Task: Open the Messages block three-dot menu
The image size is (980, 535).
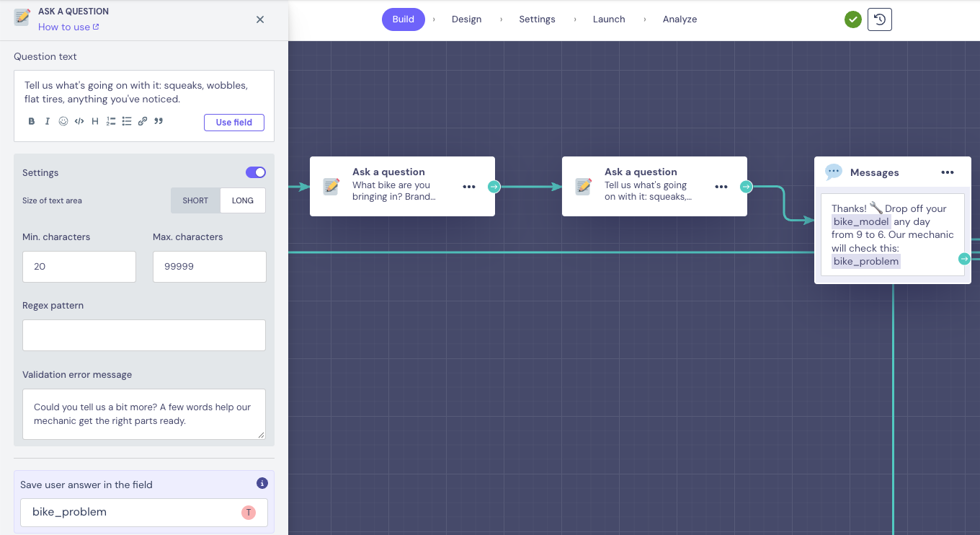Action: [948, 172]
